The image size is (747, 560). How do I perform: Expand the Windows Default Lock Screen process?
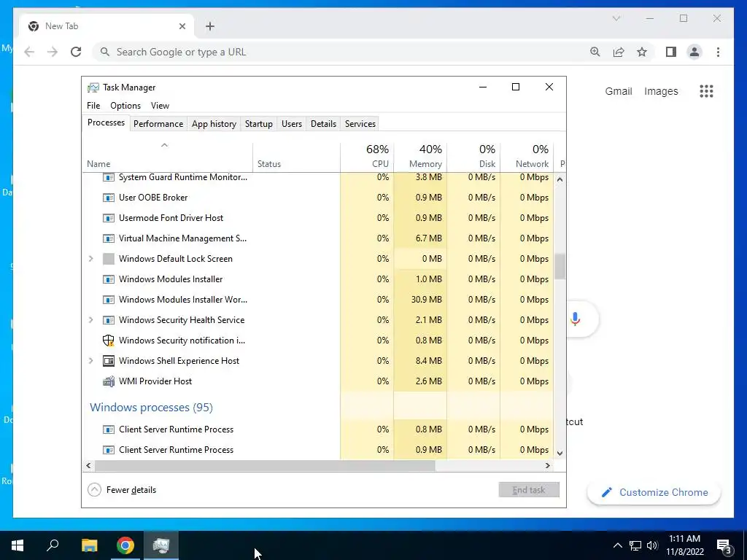pyautogui.click(x=90, y=259)
